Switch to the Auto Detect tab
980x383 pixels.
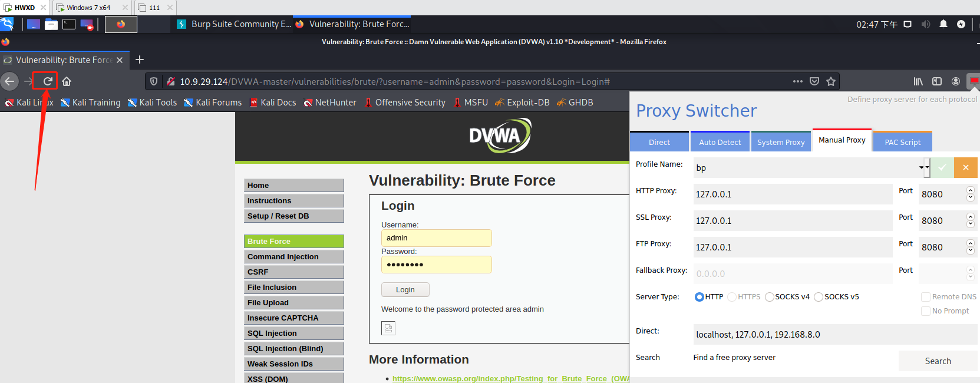720,142
